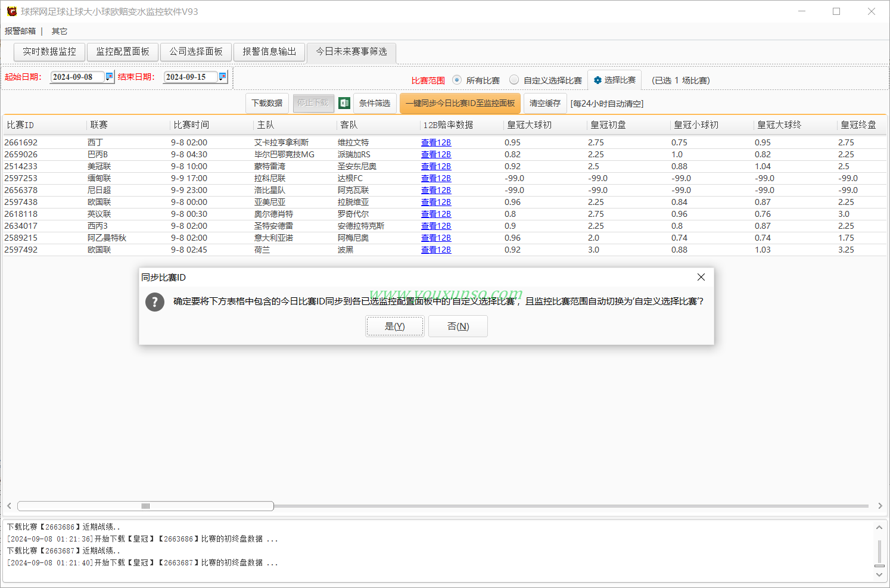The image size is (890, 588).
Task: Click the Excel export icon
Action: coord(344,103)
